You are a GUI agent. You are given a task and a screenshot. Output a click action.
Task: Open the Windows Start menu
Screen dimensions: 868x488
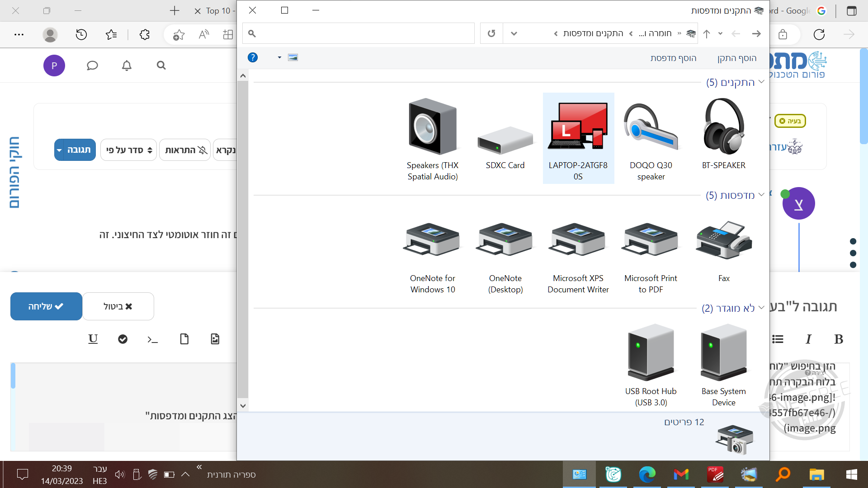coord(852,474)
